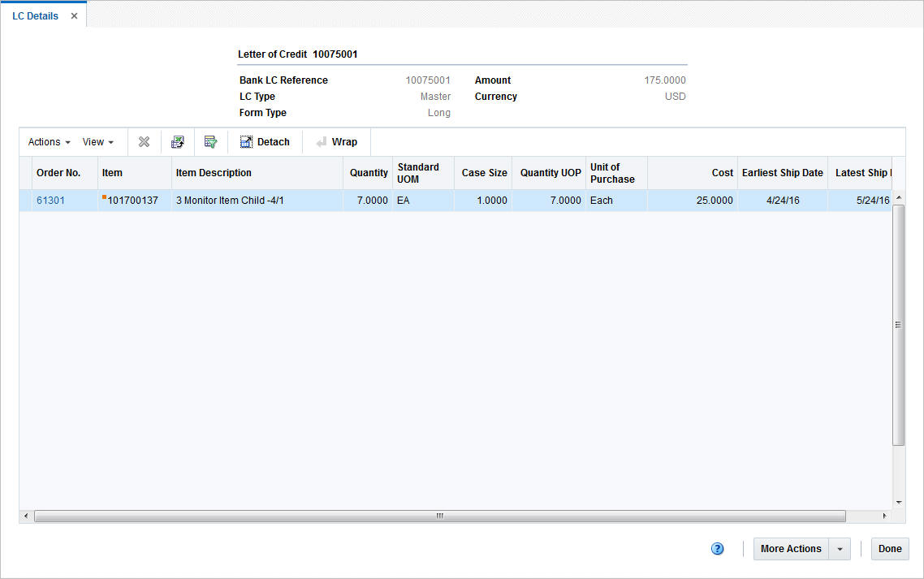The height and width of the screenshot is (579, 924).
Task: Click the Earliest Ship Date column header
Action: [783, 173]
